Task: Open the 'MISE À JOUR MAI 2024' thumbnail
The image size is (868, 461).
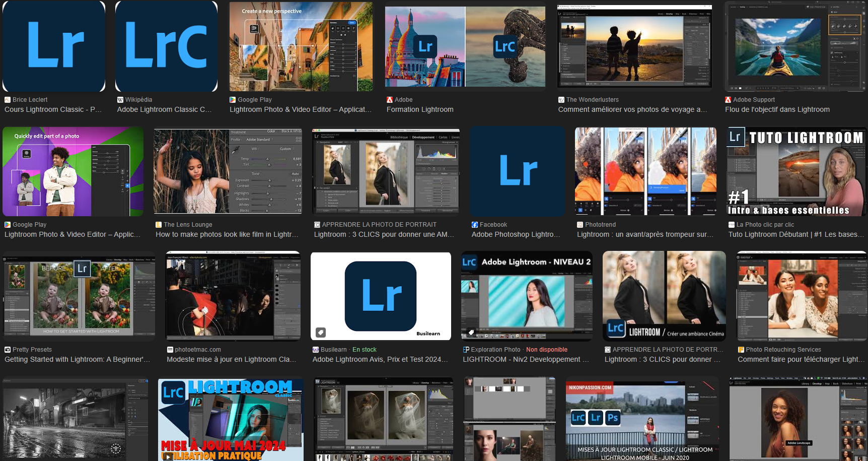Action: (231, 420)
